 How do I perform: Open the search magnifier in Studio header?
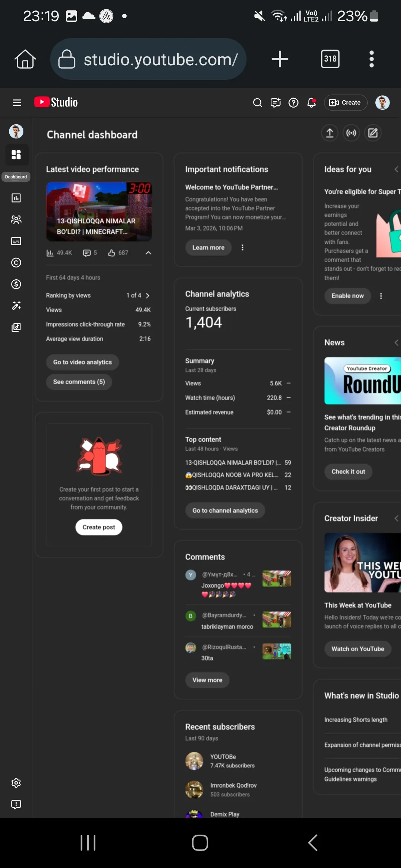pos(257,103)
